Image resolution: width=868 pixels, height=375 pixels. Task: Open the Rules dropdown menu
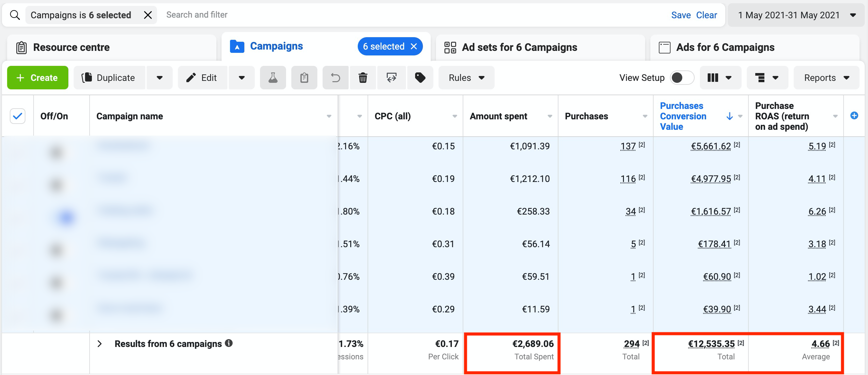tap(466, 78)
